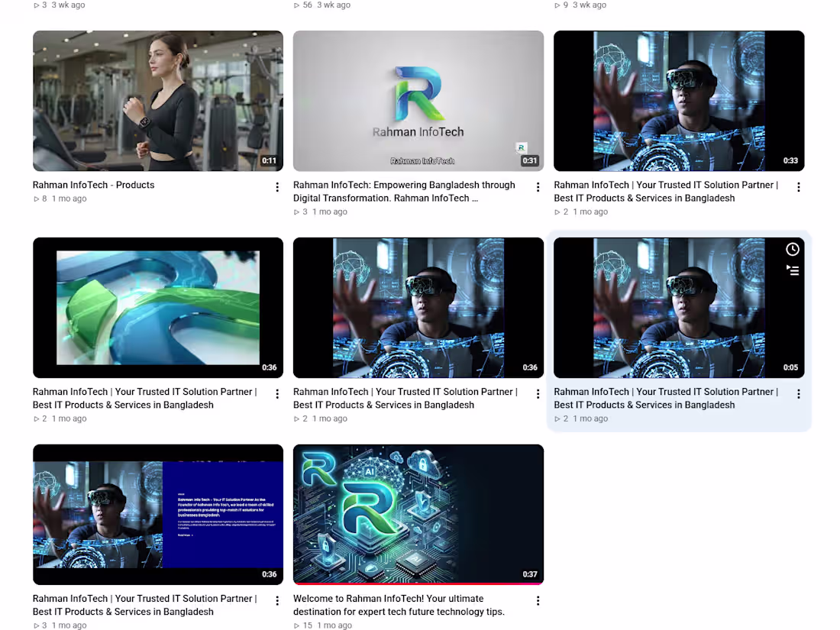The image size is (840, 630).
Task: Click '15 1 mo ago' under Welcome video
Action: coord(323,625)
